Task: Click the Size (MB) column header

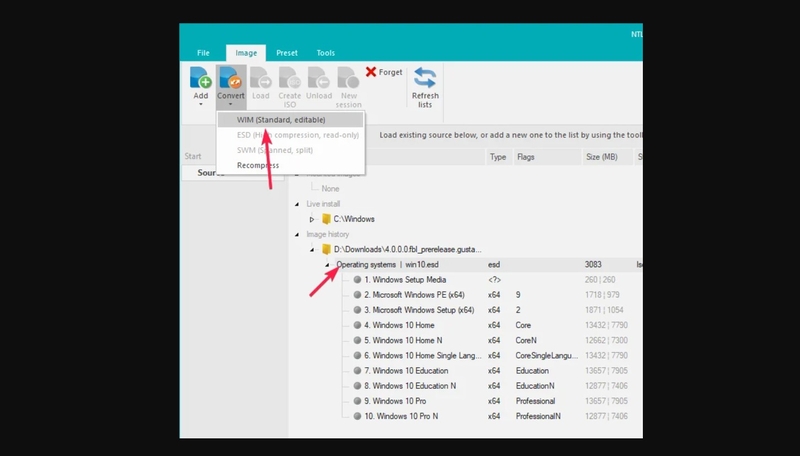Action: tap(607, 157)
